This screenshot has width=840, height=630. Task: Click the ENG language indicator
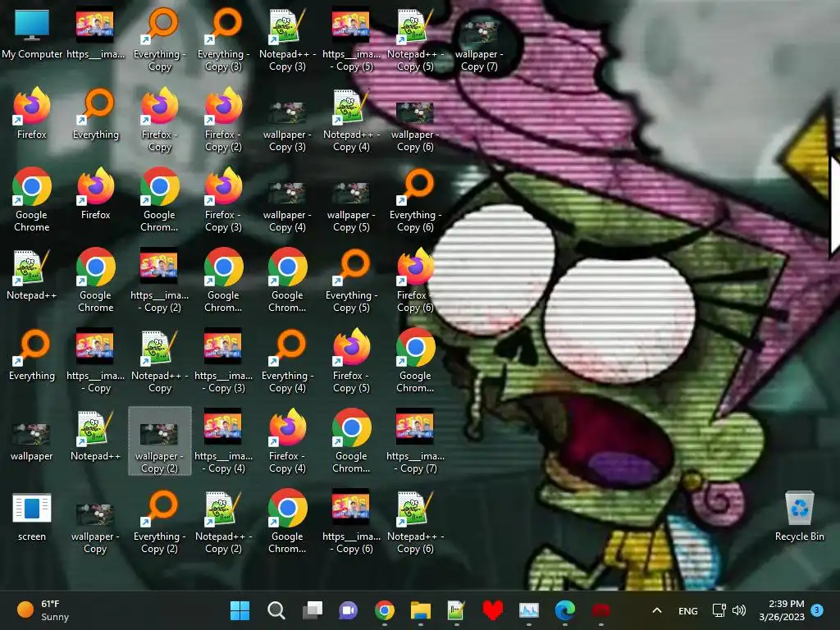pyautogui.click(x=688, y=610)
